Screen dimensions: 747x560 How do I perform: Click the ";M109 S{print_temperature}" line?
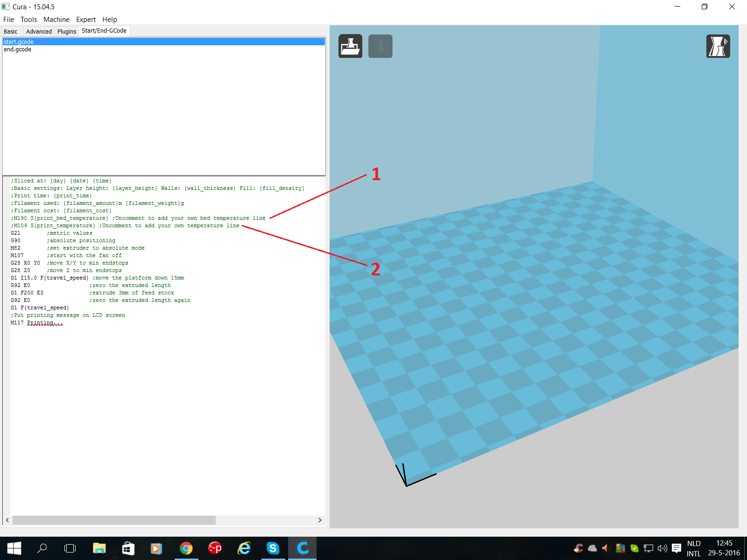pos(125,225)
